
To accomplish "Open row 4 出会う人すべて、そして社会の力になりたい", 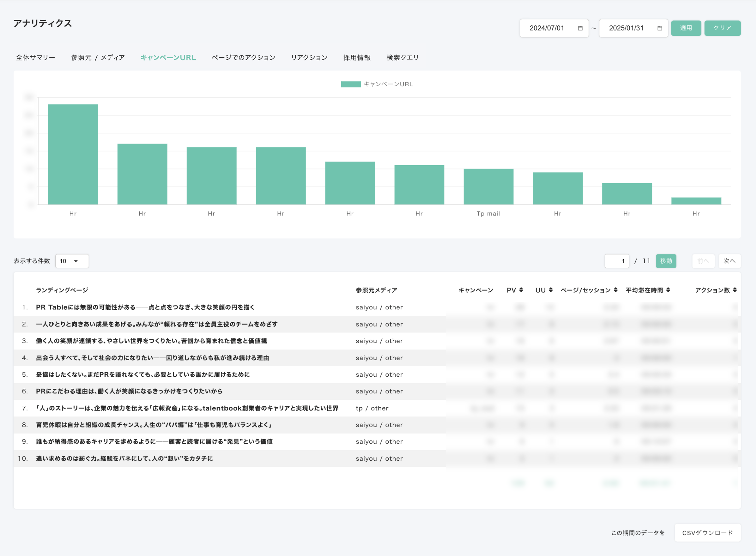I will [x=152, y=358].
